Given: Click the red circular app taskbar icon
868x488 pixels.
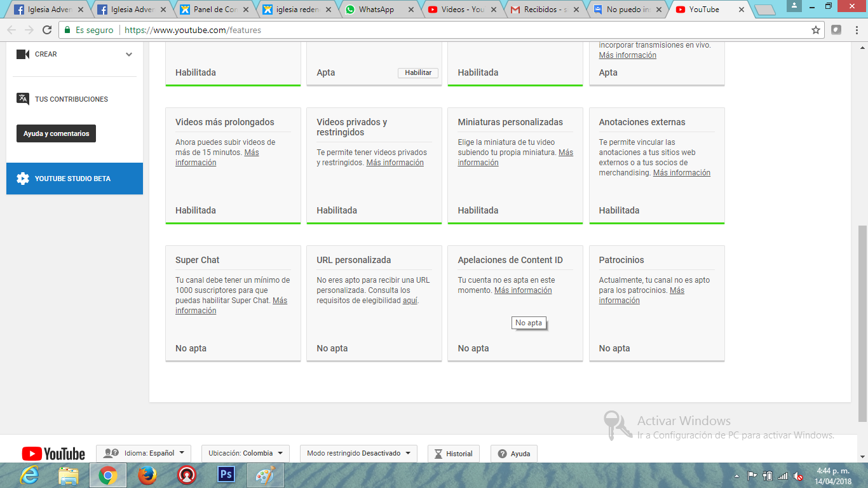Looking at the screenshot, I should [x=186, y=475].
